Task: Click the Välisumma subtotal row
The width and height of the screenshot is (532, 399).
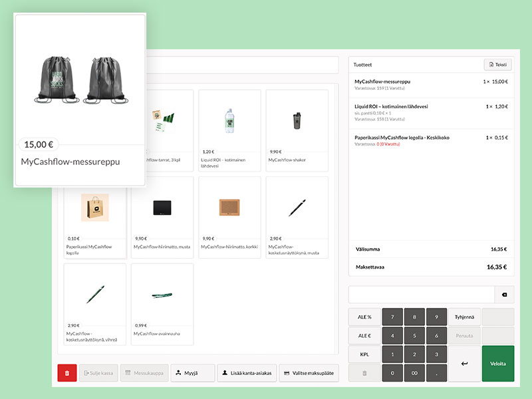Action: tap(431, 249)
